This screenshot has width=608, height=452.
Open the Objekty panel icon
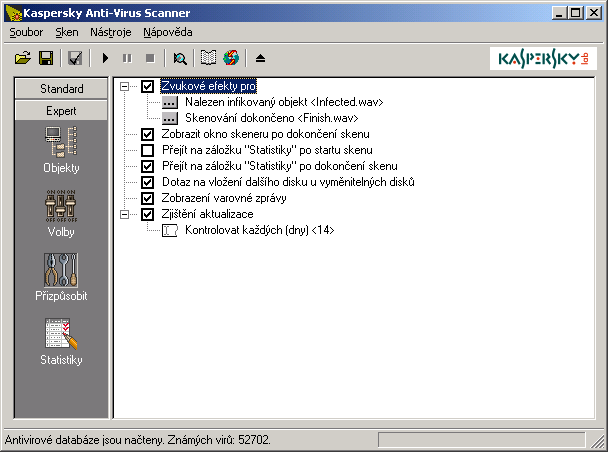tap(61, 150)
